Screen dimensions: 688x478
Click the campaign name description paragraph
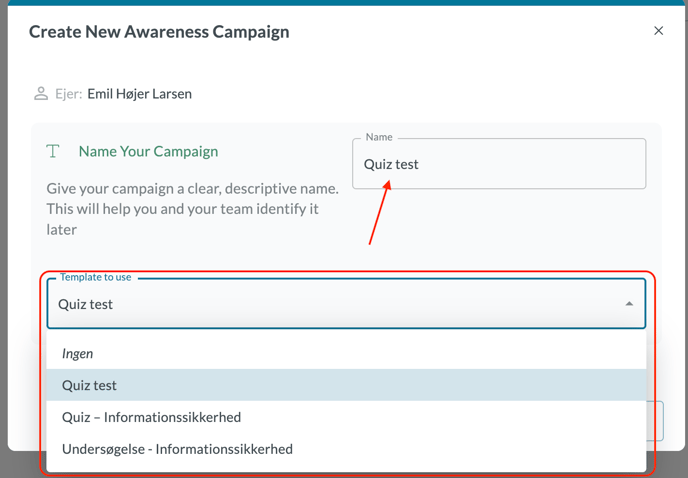[192, 208]
